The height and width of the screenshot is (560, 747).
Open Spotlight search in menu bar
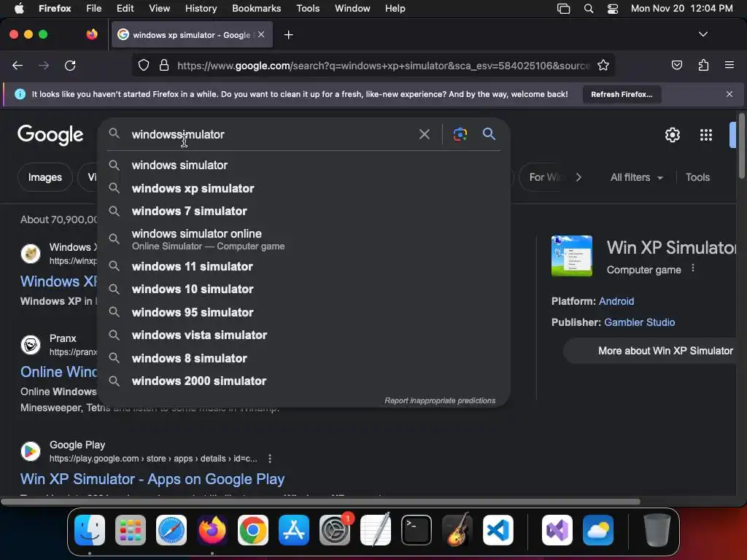589,9
